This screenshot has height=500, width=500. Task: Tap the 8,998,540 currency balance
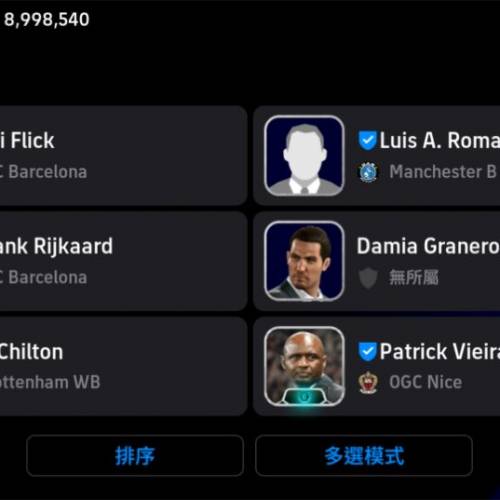click(x=47, y=19)
